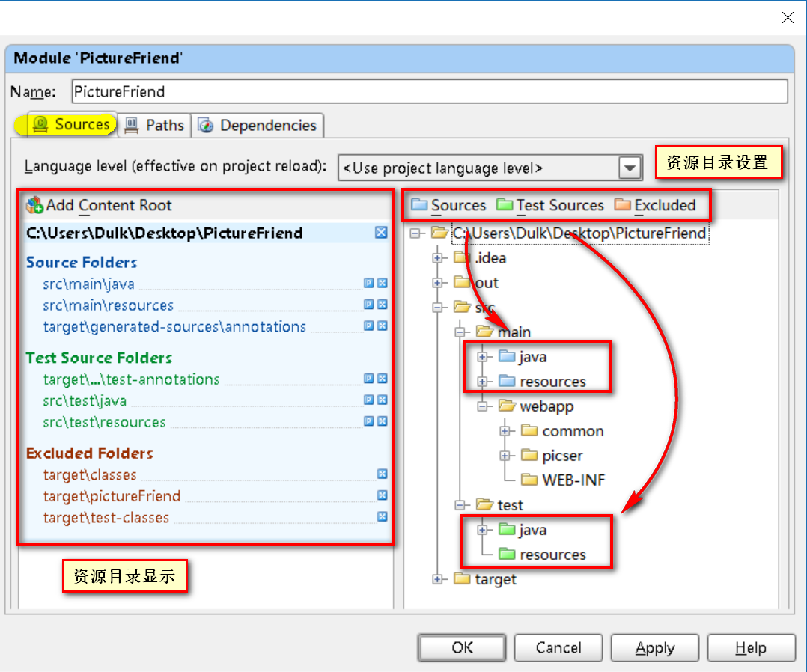Image resolution: width=807 pixels, height=672 pixels.
Task: Mark folder as Sources
Action: point(448,205)
